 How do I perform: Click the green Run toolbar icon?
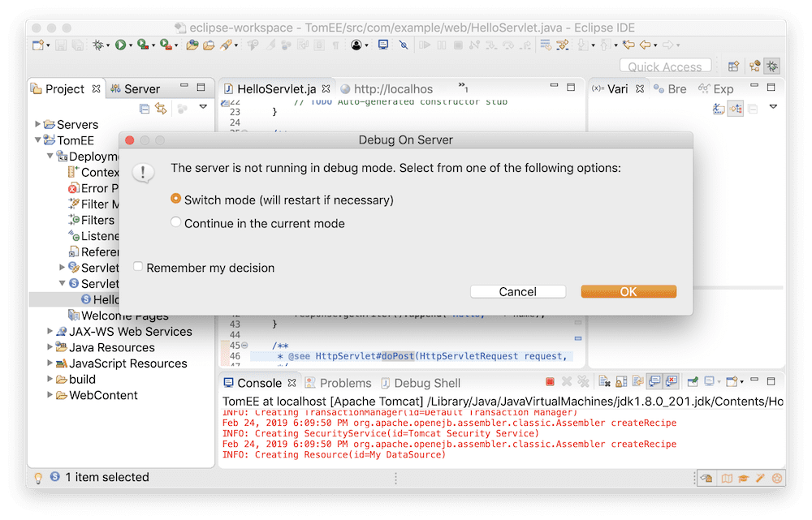[x=120, y=45]
